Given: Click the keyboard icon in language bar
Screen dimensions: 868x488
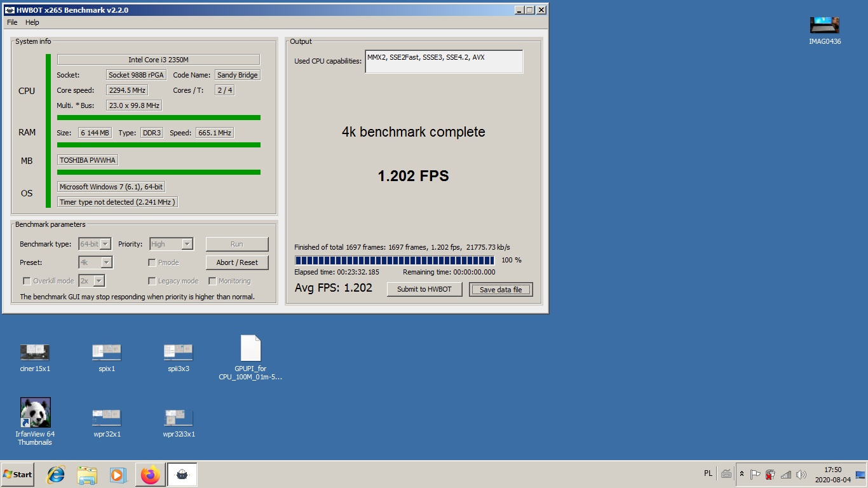Looking at the screenshot, I should tap(726, 473).
